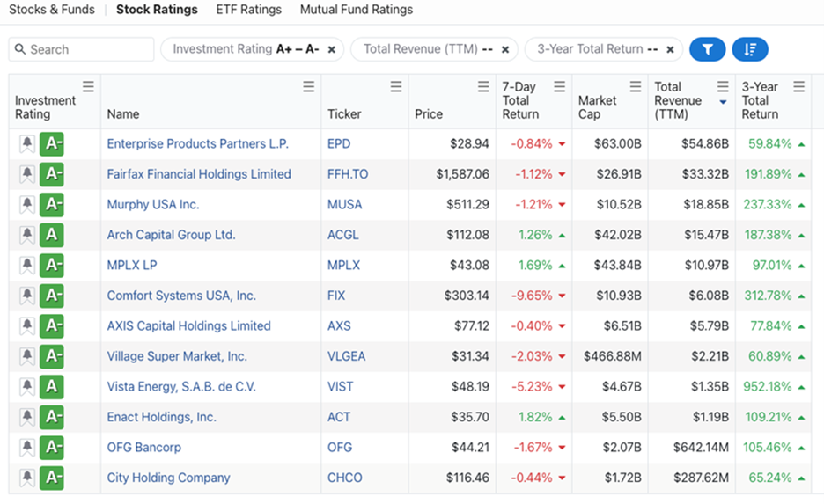Click the search magnifier icon
824x504 pixels.
(20, 49)
